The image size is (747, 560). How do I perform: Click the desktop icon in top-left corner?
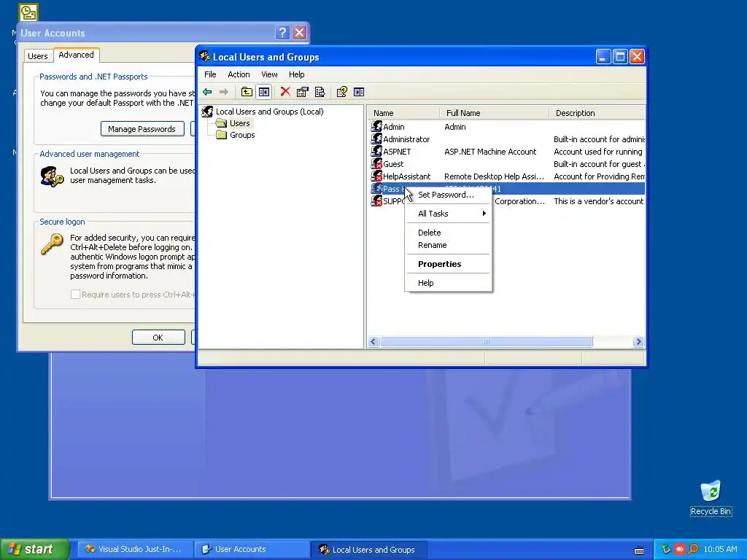pos(28,12)
